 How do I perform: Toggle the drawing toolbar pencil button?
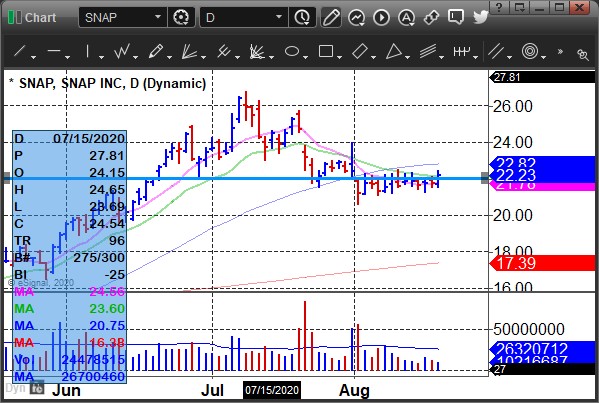[x=331, y=17]
